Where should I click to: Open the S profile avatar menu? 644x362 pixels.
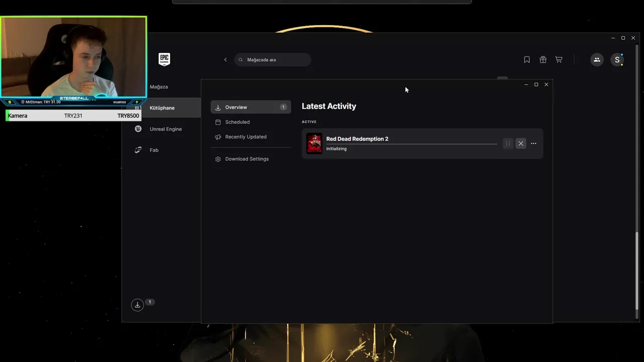tap(617, 60)
